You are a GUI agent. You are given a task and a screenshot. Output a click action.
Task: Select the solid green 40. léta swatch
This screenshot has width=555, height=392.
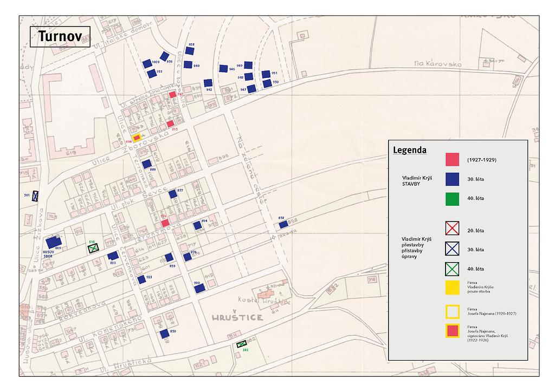pos(452,198)
